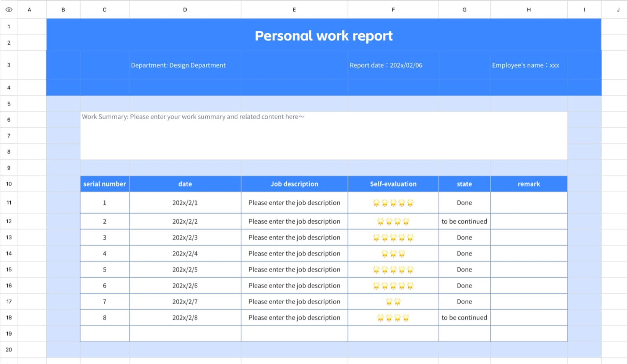Viewport: 627px width, 364px height.
Task: Click the Job description header cell
Action: 294,184
